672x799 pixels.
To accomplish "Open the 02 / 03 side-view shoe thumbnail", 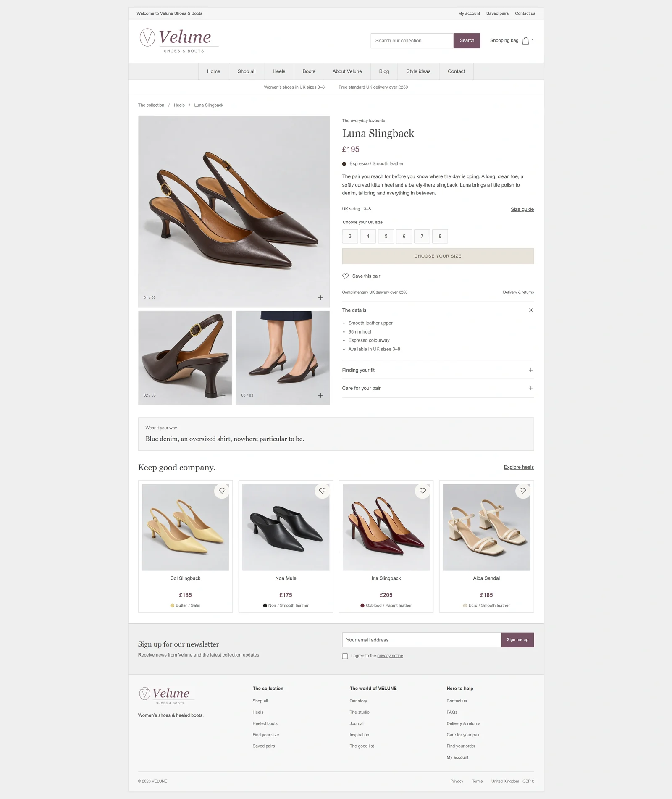I will (x=185, y=358).
